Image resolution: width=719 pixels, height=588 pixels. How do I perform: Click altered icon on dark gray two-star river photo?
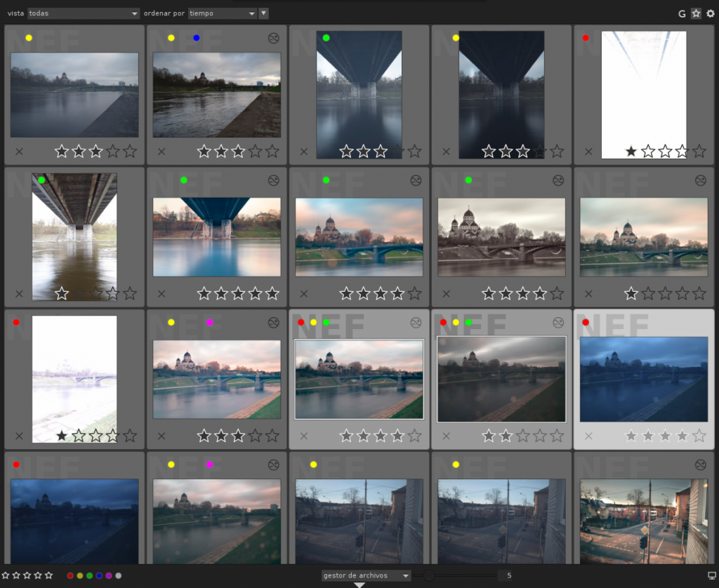pyautogui.click(x=558, y=323)
